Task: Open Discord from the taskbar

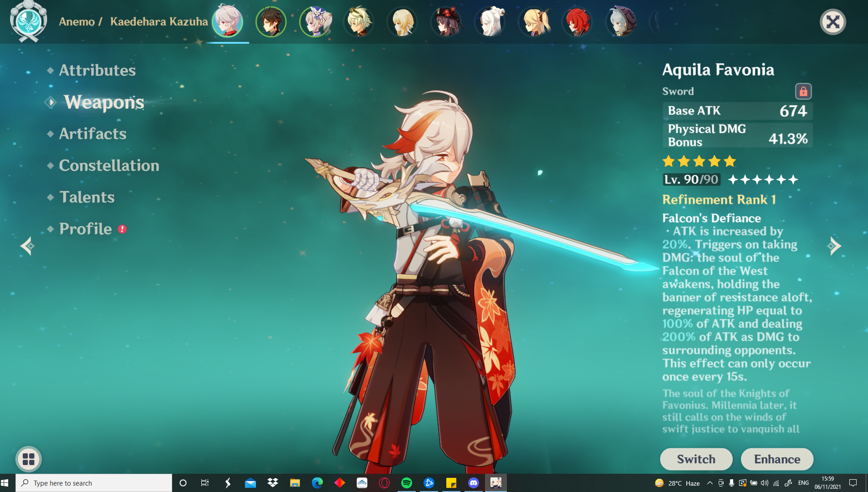Action: [473, 483]
